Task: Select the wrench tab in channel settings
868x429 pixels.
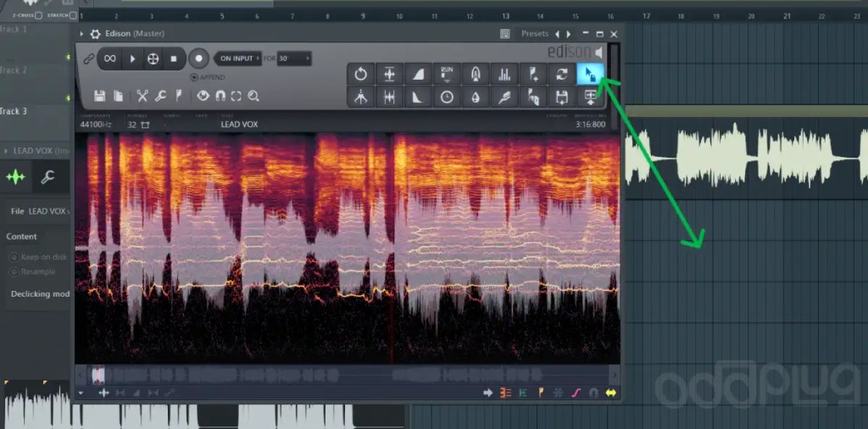Action: pos(47,177)
